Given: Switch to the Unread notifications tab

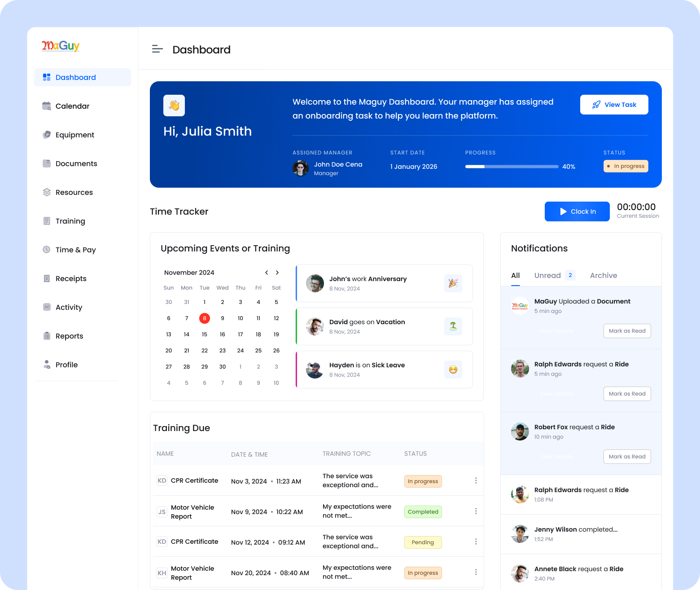Looking at the screenshot, I should [547, 275].
